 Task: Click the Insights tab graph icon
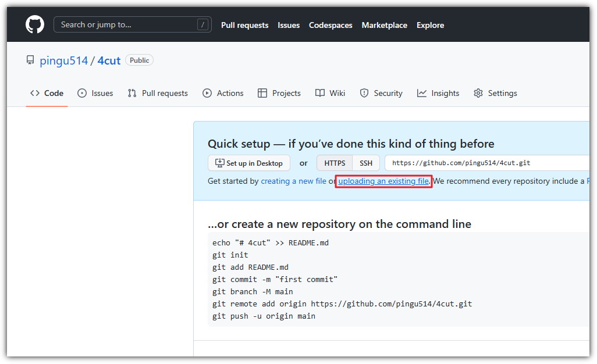[x=421, y=93]
